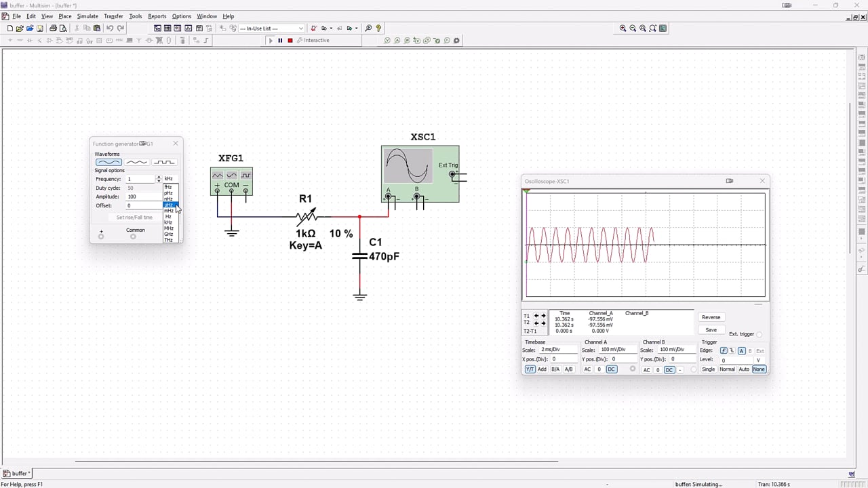Click the magnifier search icon beside Help
The height and width of the screenshot is (488, 868).
(x=368, y=28)
